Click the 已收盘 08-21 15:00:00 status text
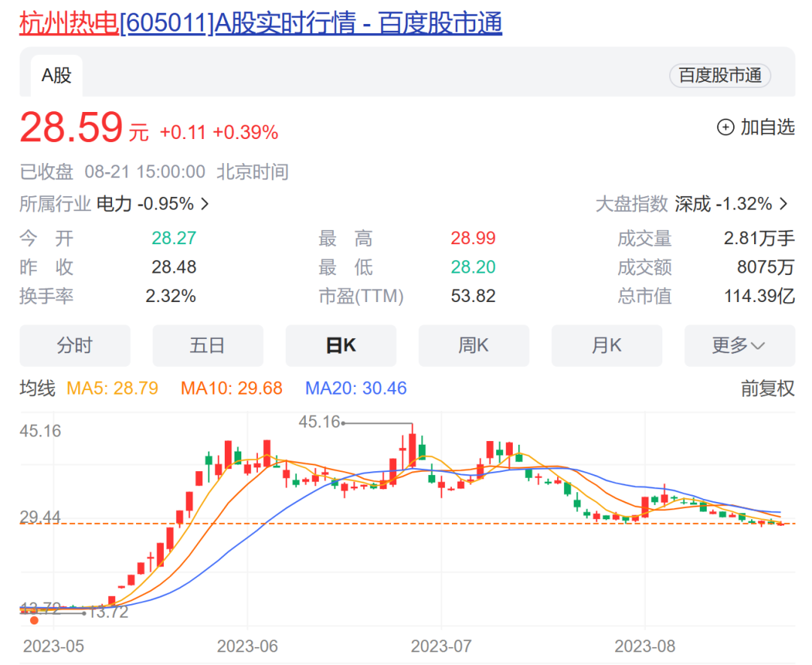The height and width of the screenshot is (665, 812). pos(112,172)
